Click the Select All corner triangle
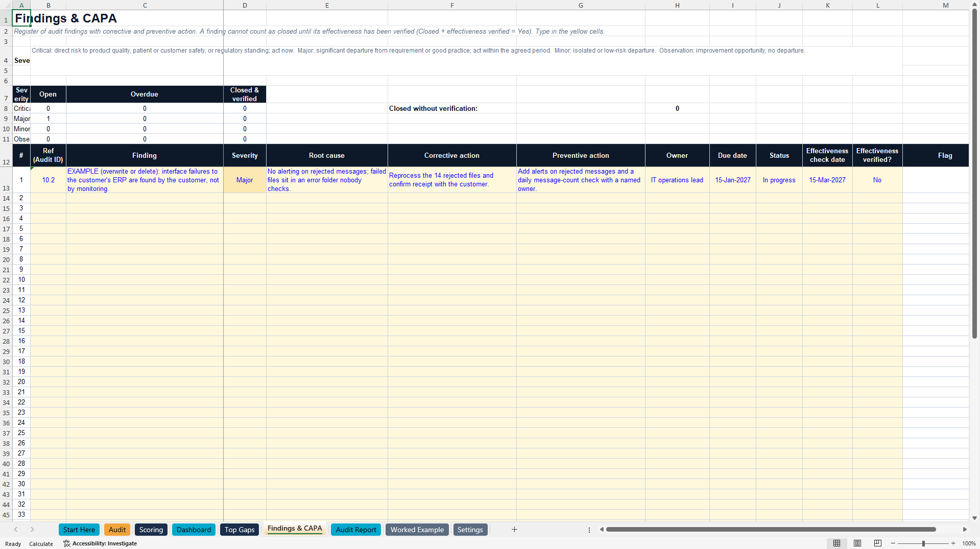980x549 pixels. (6, 5)
